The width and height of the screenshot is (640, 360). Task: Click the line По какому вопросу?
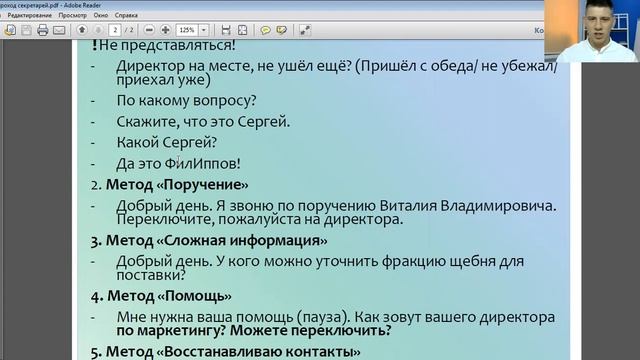click(186, 101)
